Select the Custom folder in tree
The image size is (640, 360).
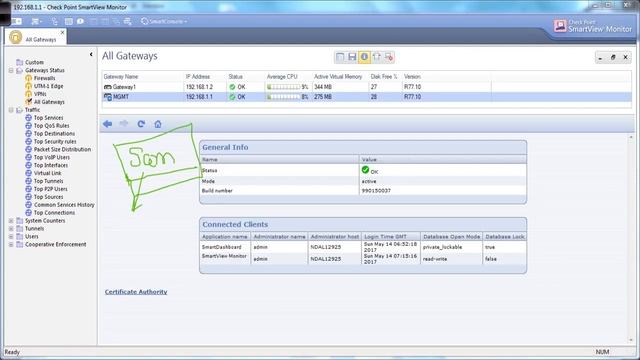(x=34, y=62)
